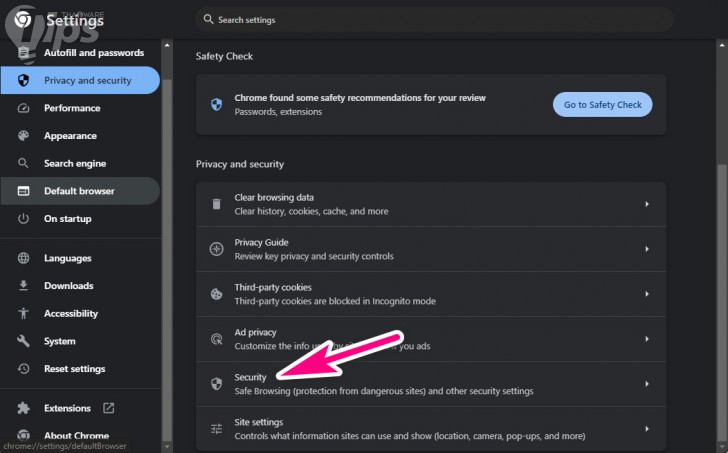Click the Reset settings history icon
The width and height of the screenshot is (728, 453).
(x=23, y=369)
